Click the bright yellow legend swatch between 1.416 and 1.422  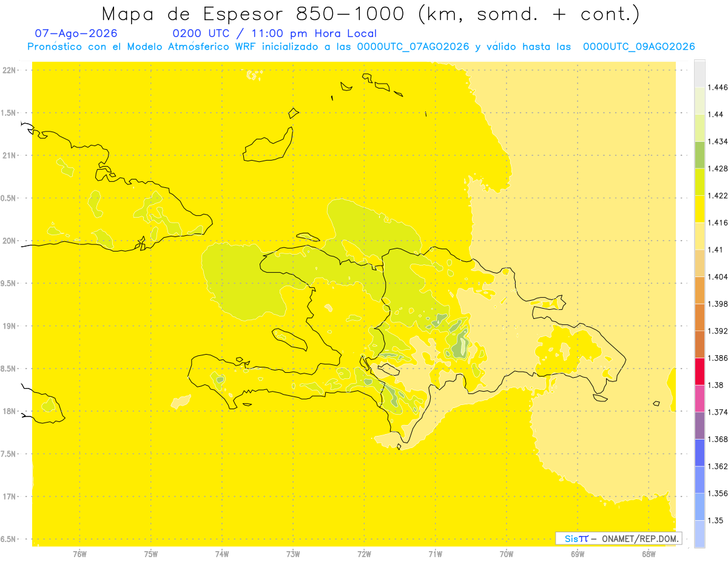699,209
